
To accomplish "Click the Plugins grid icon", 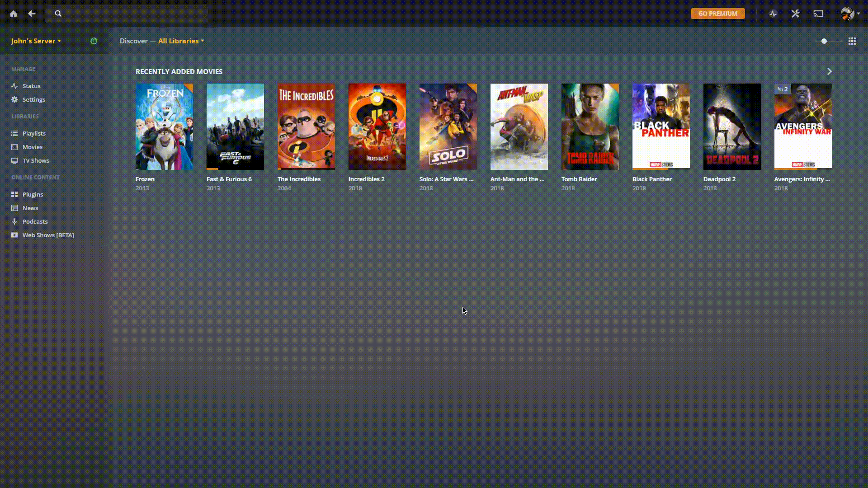I will [x=14, y=194].
